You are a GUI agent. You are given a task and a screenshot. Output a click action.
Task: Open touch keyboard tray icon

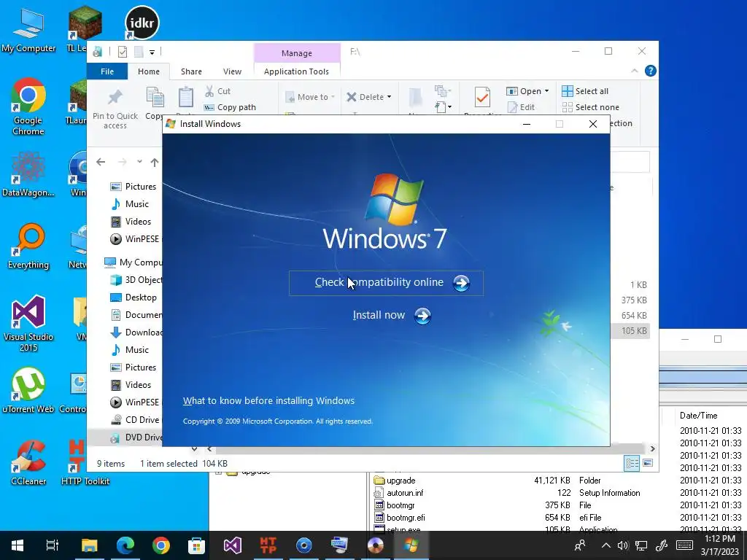[684, 545]
